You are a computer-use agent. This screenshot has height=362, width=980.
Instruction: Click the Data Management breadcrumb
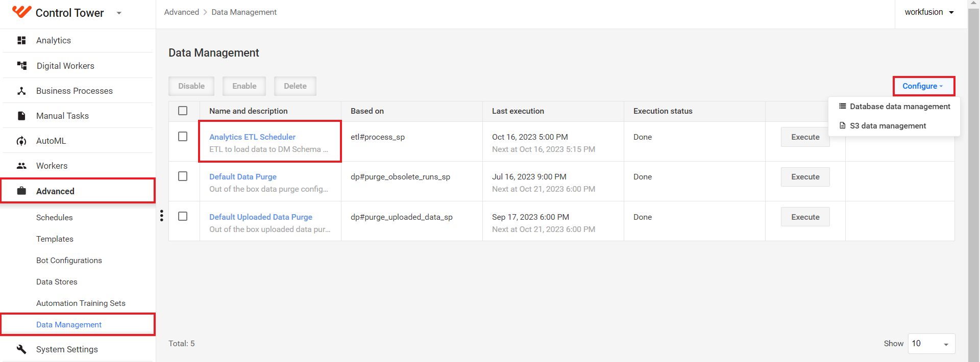(244, 12)
